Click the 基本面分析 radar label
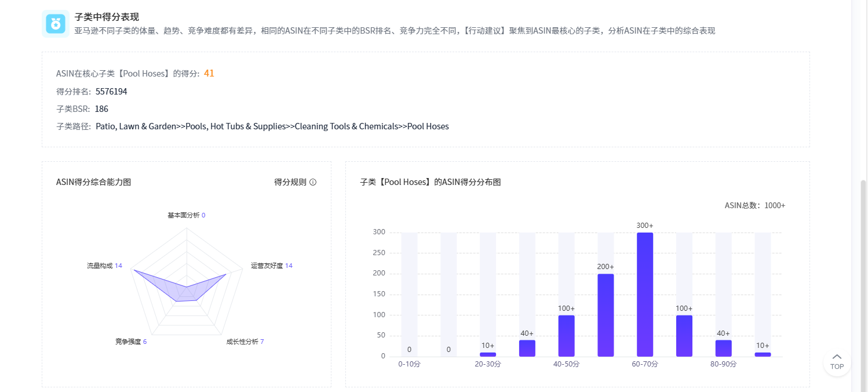 click(x=186, y=215)
